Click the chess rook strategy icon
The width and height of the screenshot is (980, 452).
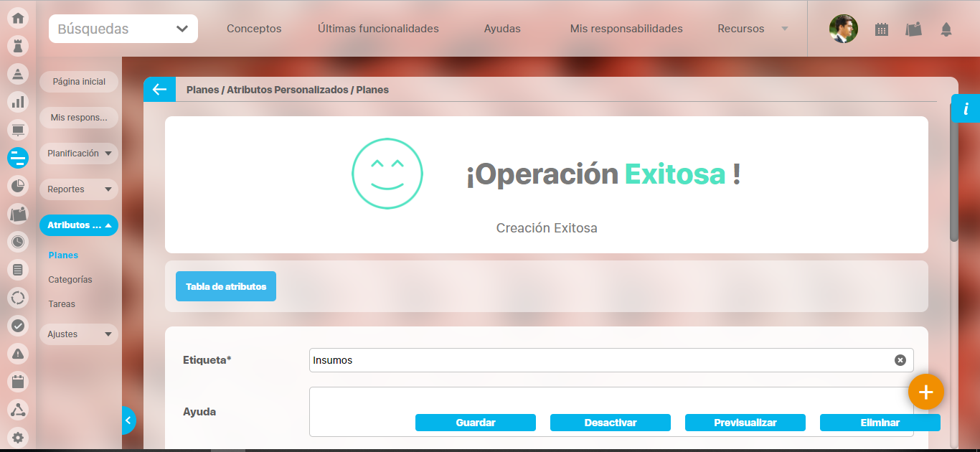click(x=18, y=46)
